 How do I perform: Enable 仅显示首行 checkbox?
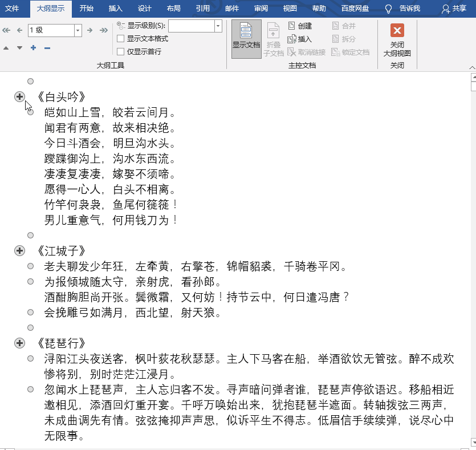click(121, 52)
